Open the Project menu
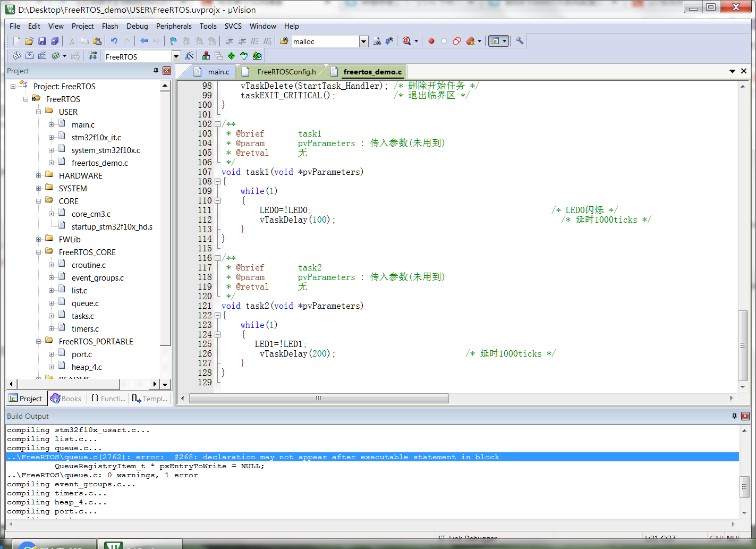The width and height of the screenshot is (756, 549). [x=83, y=26]
